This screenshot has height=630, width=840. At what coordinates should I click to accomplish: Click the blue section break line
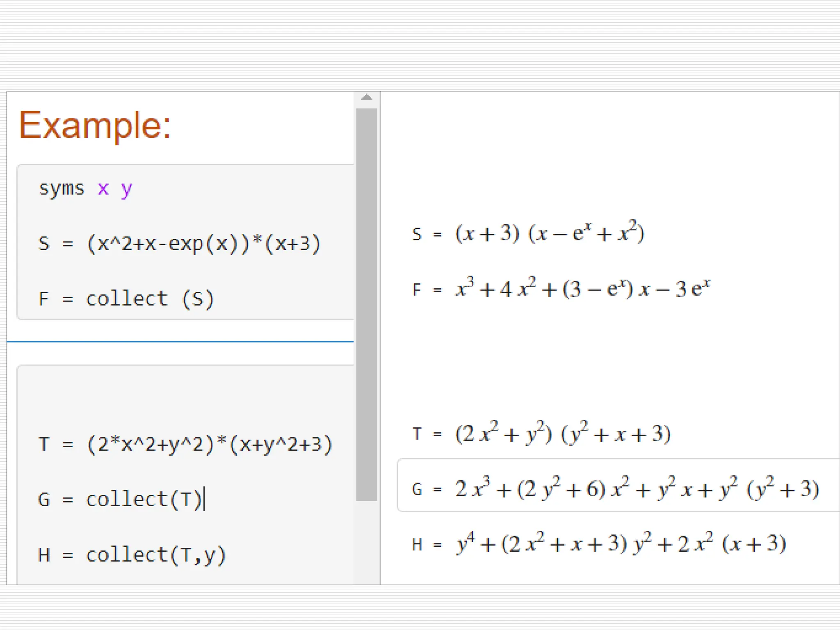click(180, 341)
